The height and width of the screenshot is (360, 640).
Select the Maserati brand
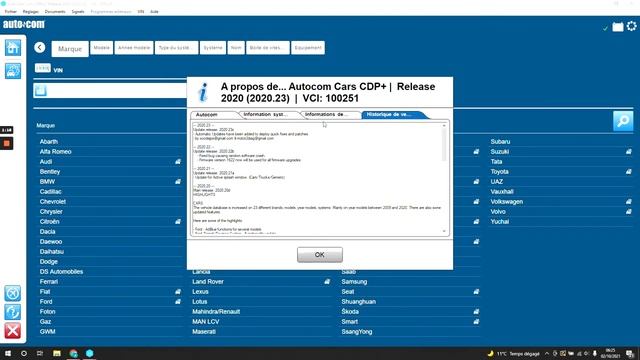[204, 332]
